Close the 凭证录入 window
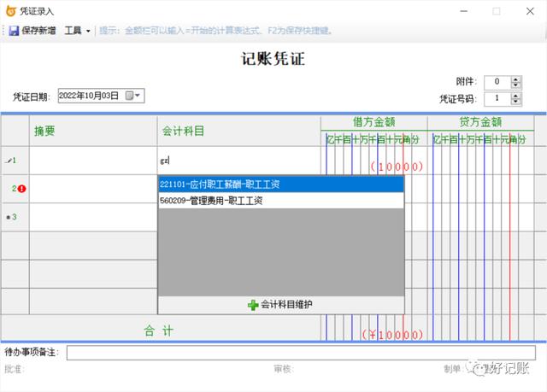Viewport: 547px width, 392px height. (x=530, y=11)
